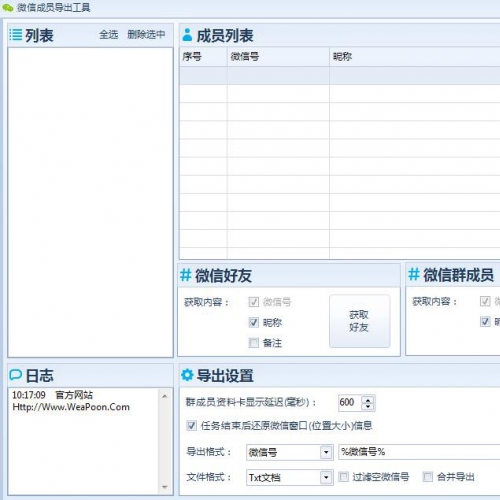
Task: Click the hash icon beside 微信好友
Action: click(186, 275)
